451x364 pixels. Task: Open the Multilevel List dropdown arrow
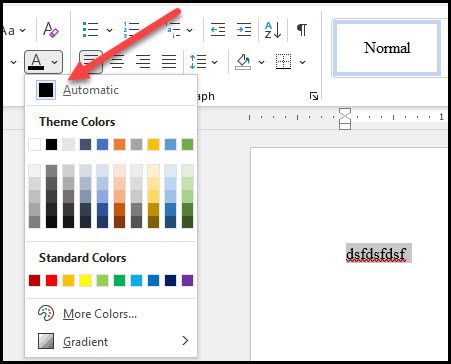[189, 31]
